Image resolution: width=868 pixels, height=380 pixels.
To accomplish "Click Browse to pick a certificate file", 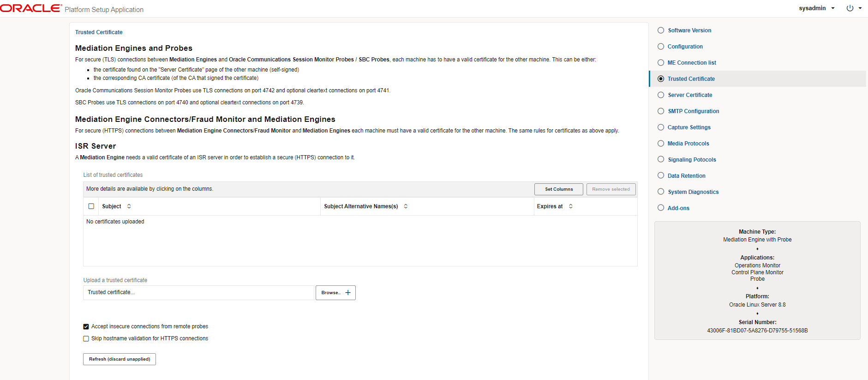I will tap(335, 293).
